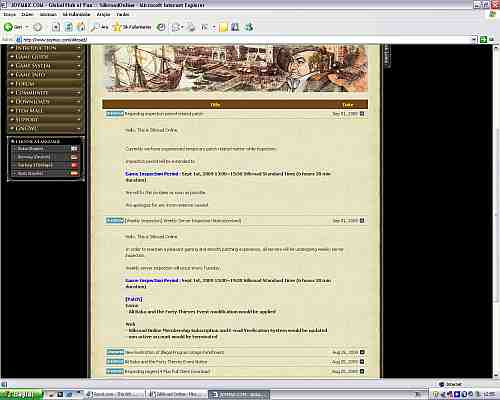500x400 pixels.
Task: Open Favorites (Sık Kullanılanlar) star button
Action: coord(132,27)
